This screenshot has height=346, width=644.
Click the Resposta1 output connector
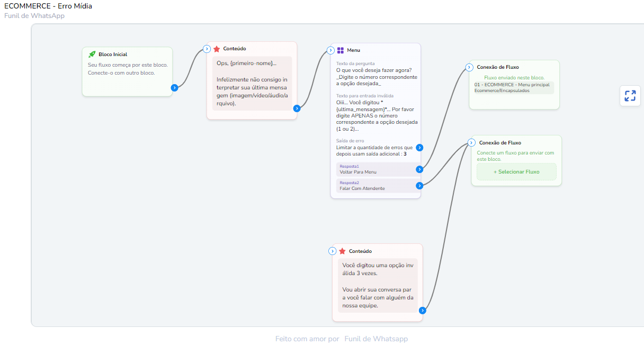click(x=419, y=169)
